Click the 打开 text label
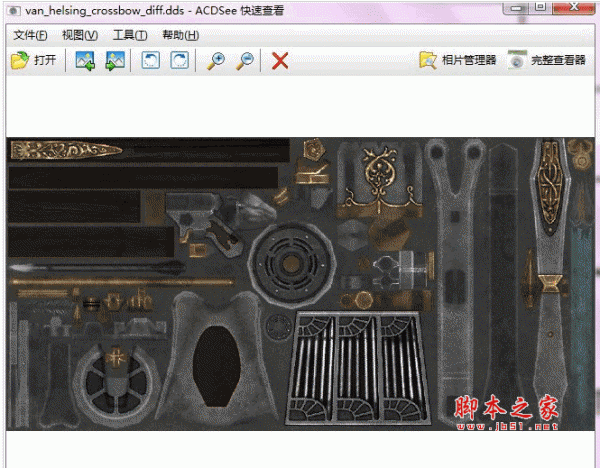Viewport: 600px width, 468px height. (x=45, y=60)
